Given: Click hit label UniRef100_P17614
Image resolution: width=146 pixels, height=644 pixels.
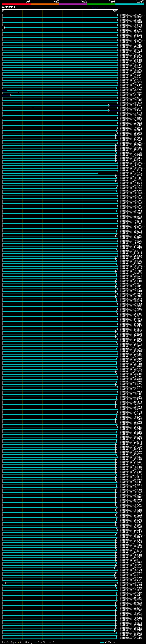Looking at the screenshot, I should pyautogui.click(x=131, y=37).
